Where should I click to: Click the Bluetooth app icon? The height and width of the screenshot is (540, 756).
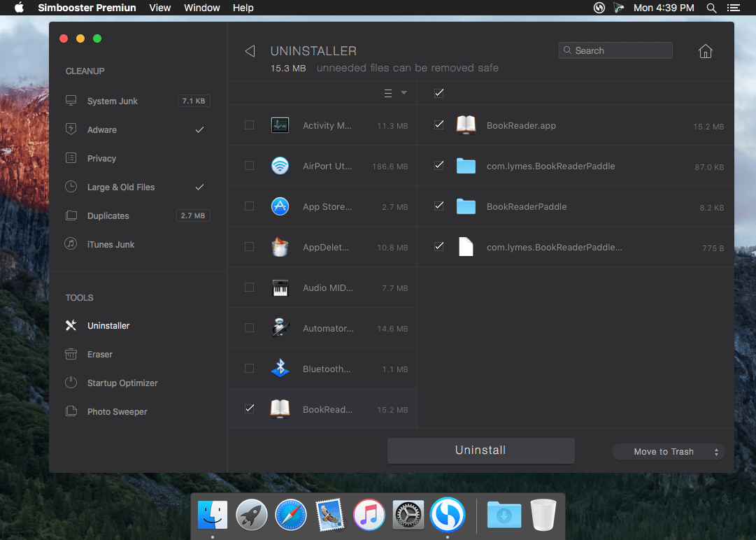(x=280, y=369)
